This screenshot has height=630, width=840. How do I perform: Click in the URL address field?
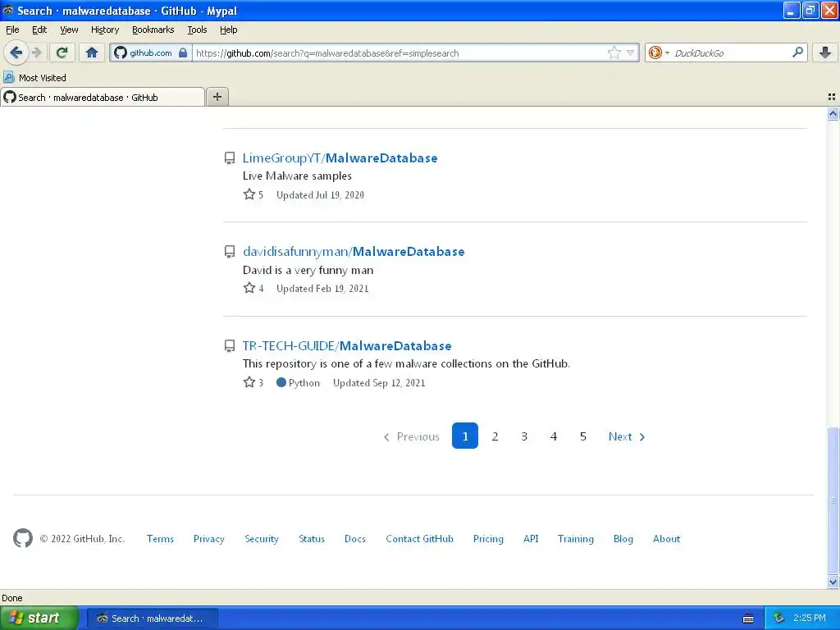pyautogui.click(x=399, y=53)
